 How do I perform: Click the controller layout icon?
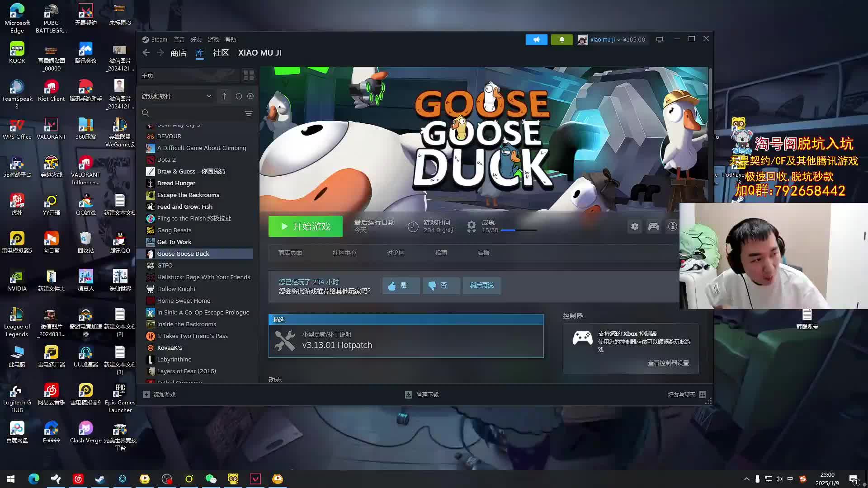coord(654,226)
